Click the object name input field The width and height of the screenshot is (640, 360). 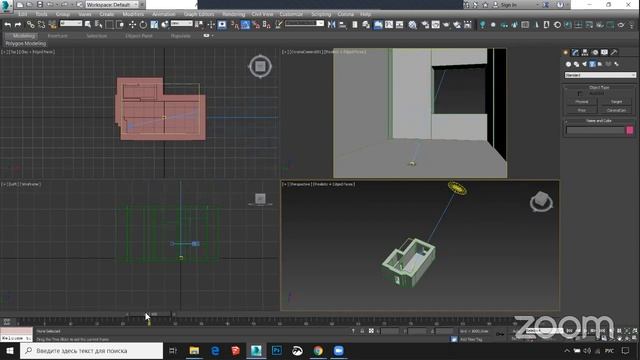pos(595,130)
